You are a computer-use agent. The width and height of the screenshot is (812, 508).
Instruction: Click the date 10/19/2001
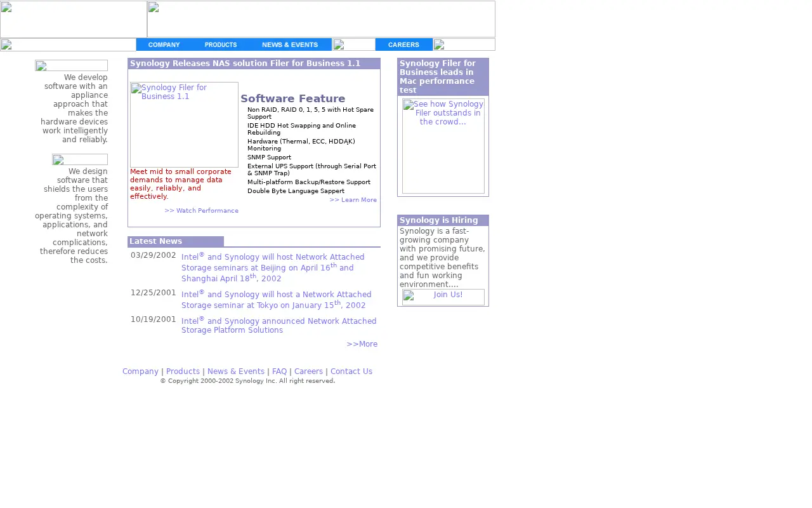click(x=154, y=319)
